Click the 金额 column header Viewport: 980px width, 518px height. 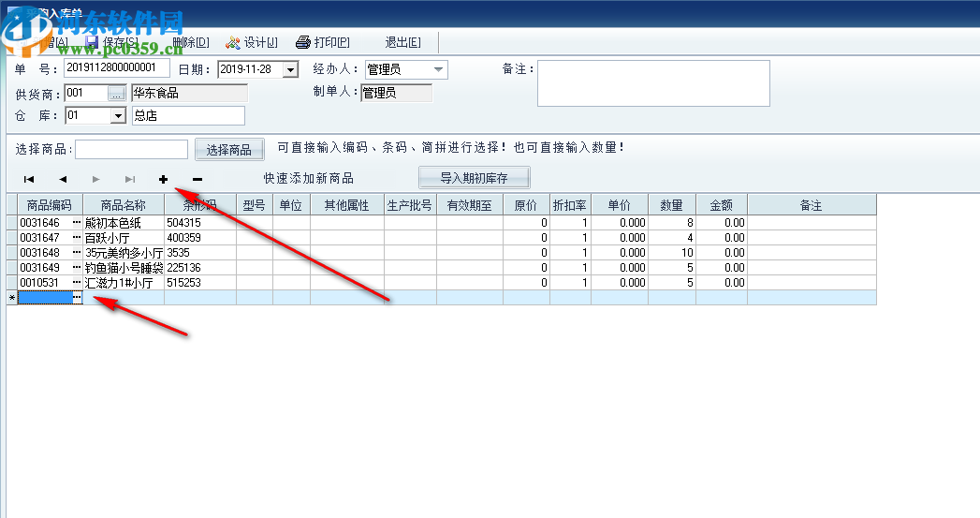point(722,205)
